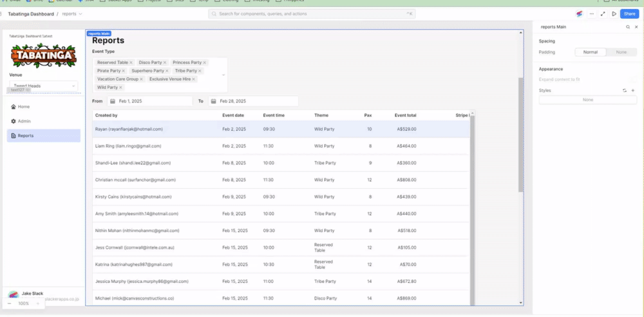Click the Amy Smith created-by cell
The height and width of the screenshot is (317, 644).
tap(137, 214)
